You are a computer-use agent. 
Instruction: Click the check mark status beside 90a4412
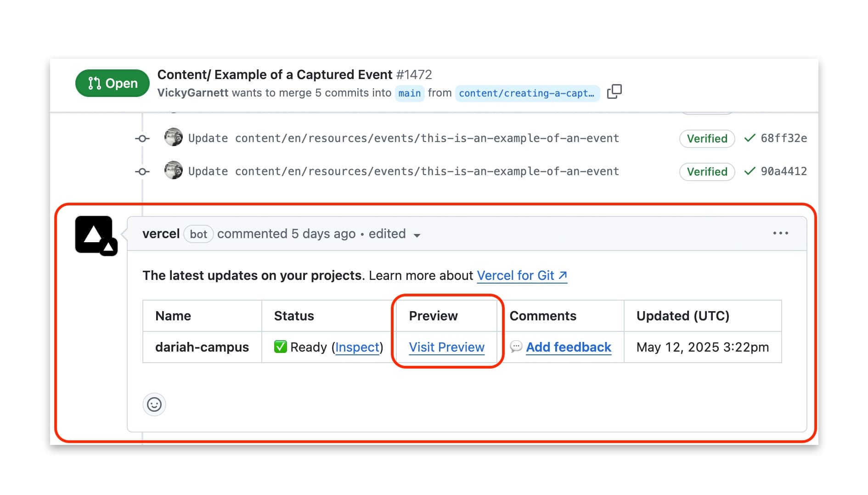tap(750, 171)
